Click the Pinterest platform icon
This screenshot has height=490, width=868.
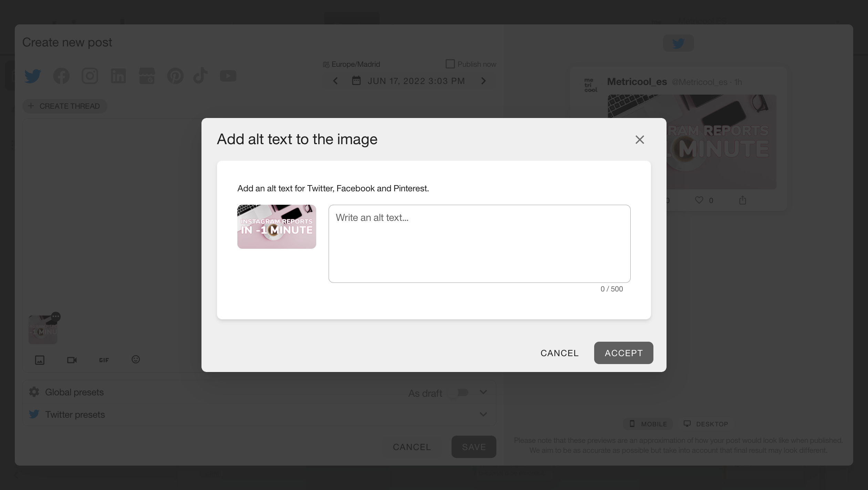[x=175, y=76]
